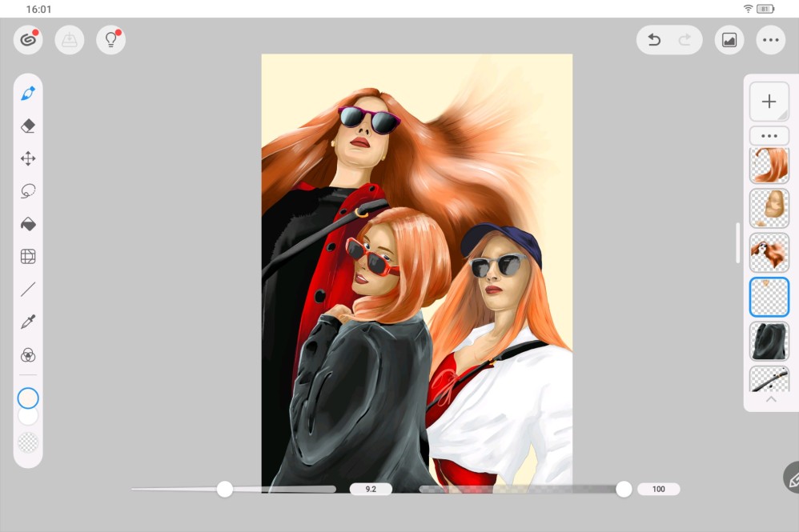This screenshot has height=532, width=799.
Task: Click the import tray icon
Action: (x=70, y=40)
